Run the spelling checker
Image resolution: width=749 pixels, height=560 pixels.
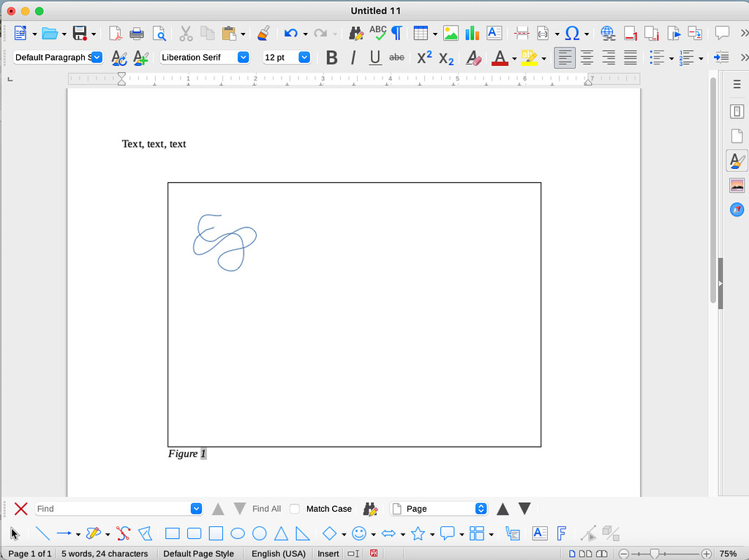pos(377,33)
